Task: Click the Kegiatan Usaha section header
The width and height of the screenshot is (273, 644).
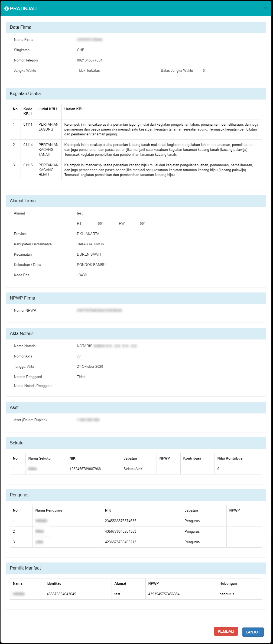Action: pos(25,94)
